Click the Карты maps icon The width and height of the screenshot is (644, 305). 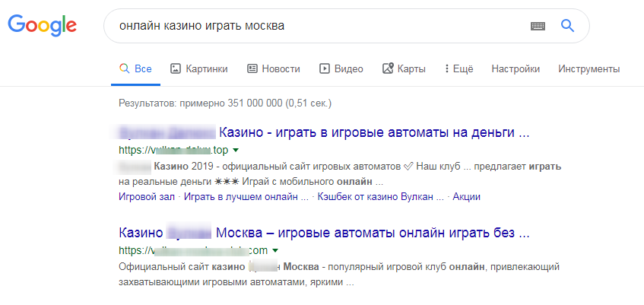coord(387,68)
